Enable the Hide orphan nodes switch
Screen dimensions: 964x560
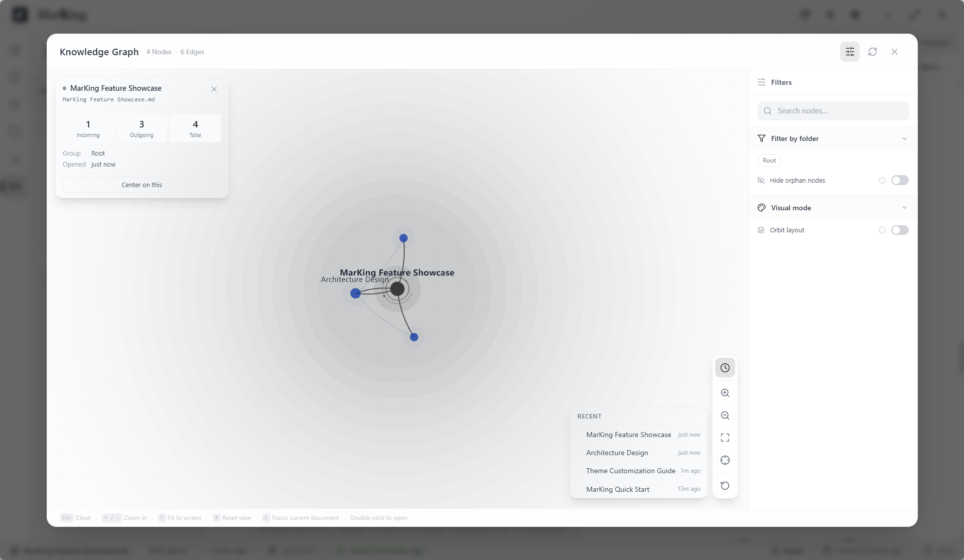[900, 180]
